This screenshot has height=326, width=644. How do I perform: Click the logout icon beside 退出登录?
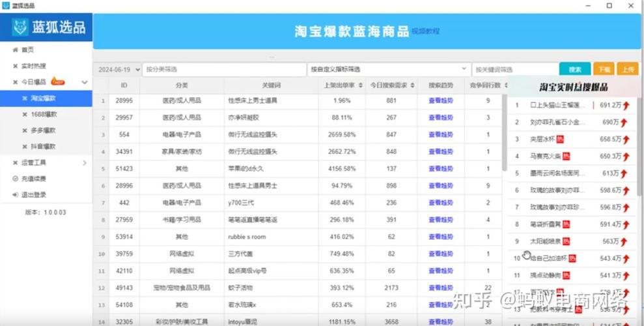coord(16,195)
